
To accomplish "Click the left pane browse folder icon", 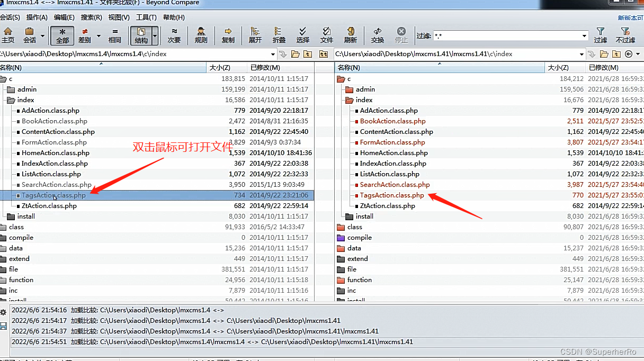I will click(x=296, y=54).
